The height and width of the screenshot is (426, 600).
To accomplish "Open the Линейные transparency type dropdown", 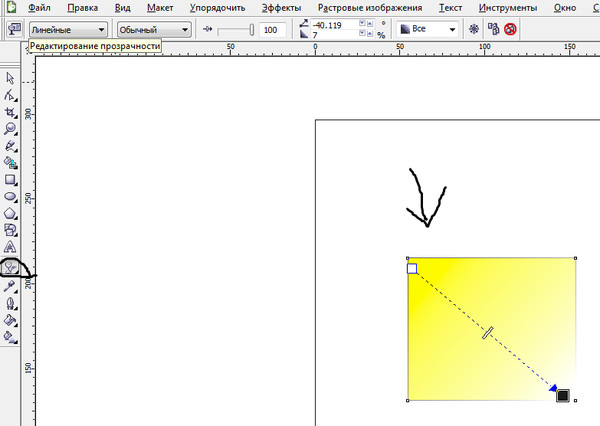I will 68,29.
